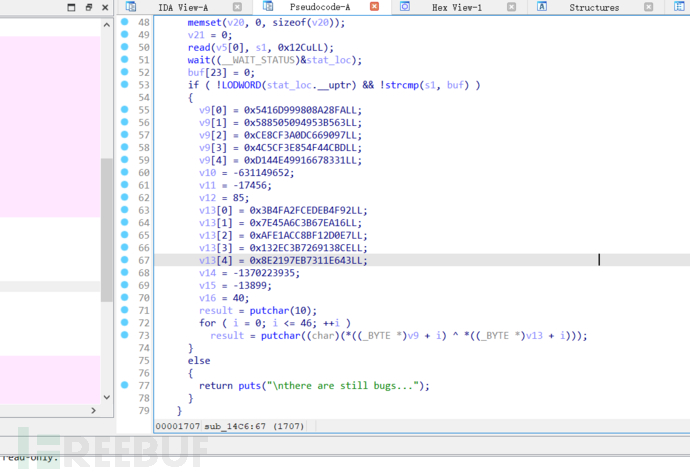This screenshot has height=476, width=690.
Task: Click the Pseudocode-A tab icon
Action: [269, 7]
